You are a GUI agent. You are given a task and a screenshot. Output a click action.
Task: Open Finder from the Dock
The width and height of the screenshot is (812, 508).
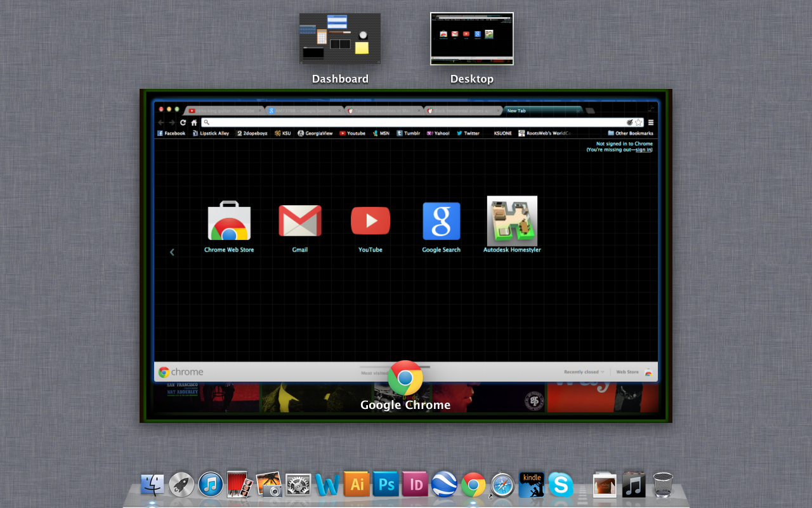coord(152,485)
